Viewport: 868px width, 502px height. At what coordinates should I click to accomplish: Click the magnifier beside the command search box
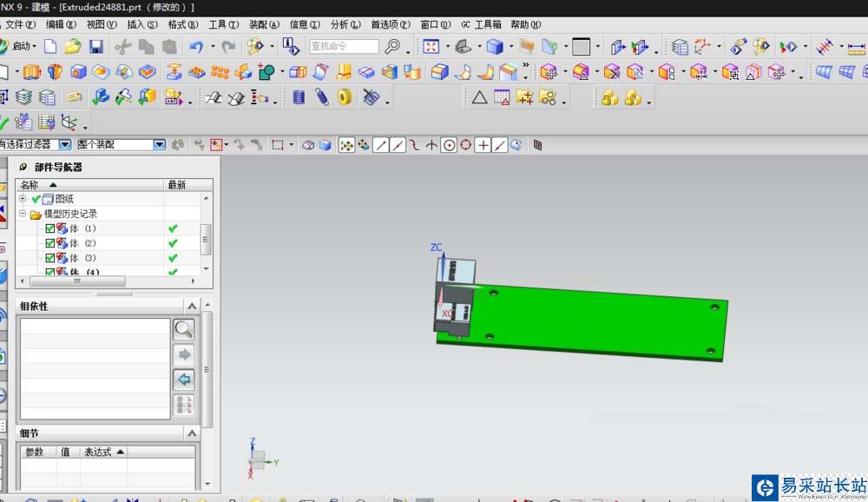click(x=393, y=46)
